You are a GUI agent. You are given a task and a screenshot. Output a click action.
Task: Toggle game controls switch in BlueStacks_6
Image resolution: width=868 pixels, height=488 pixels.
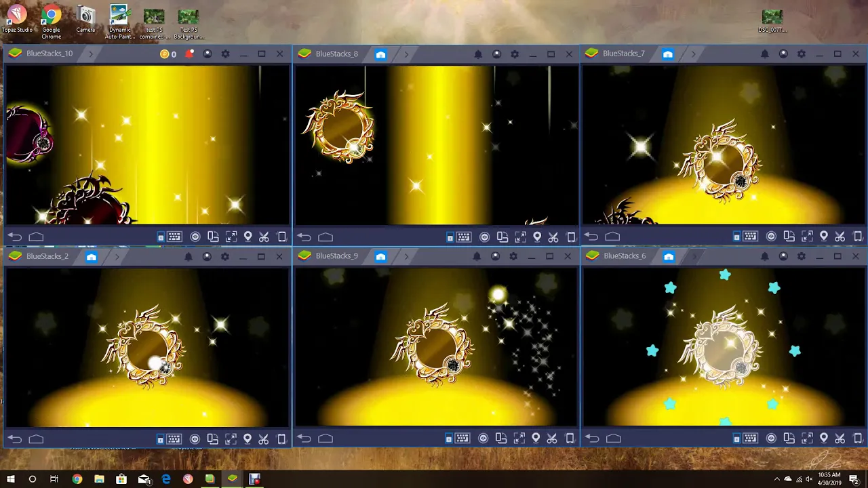736,439
